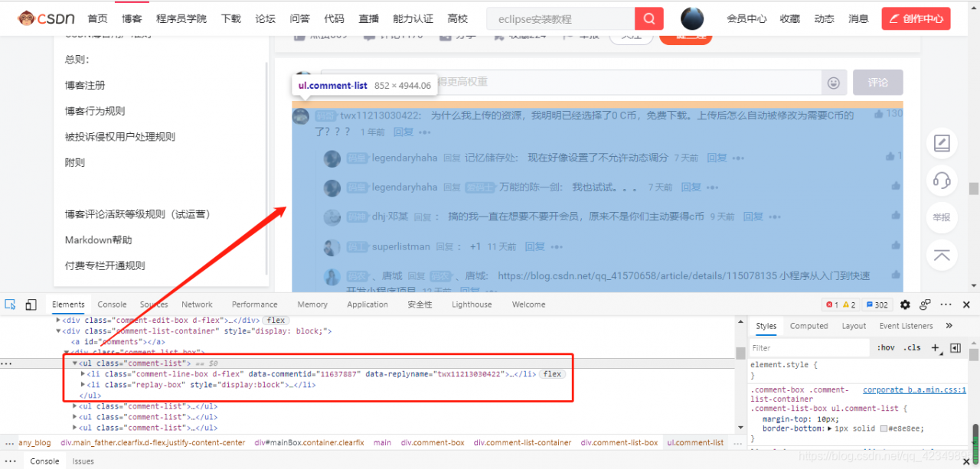Image resolution: width=980 pixels, height=469 pixels.
Task: Open the user avatar in the header
Action: coord(692,18)
